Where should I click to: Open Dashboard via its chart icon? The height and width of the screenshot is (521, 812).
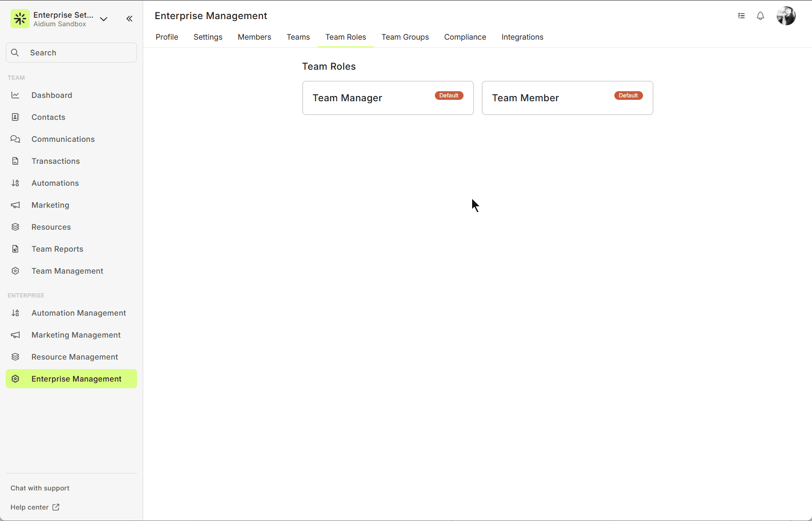pyautogui.click(x=15, y=95)
